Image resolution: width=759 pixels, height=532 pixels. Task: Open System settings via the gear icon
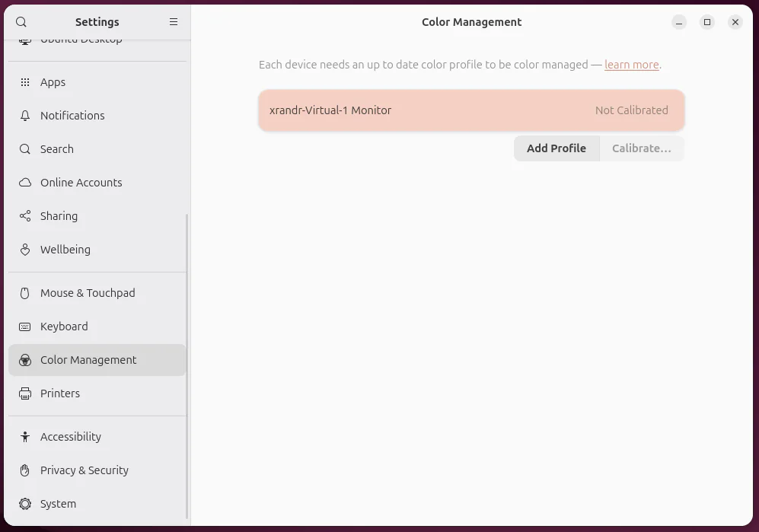click(24, 503)
